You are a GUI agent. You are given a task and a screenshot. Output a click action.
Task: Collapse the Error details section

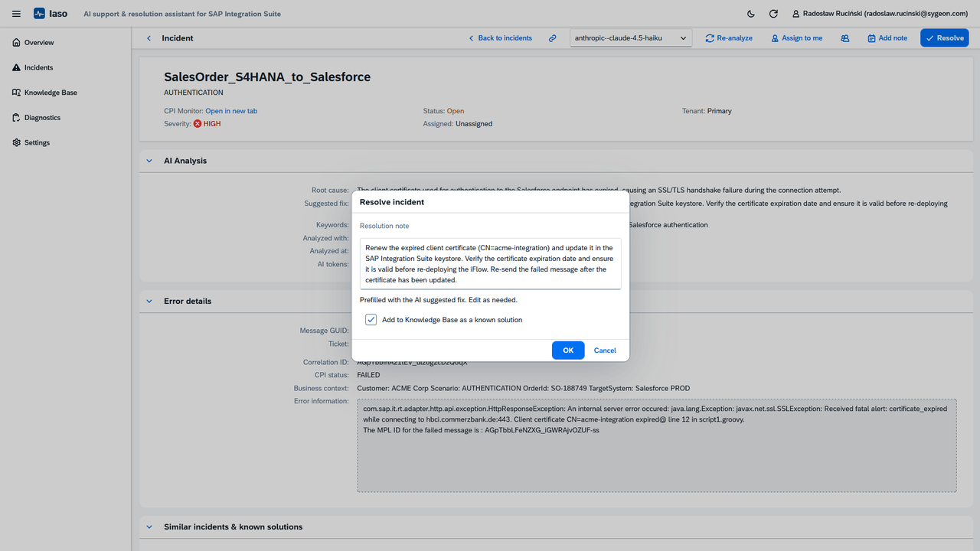pyautogui.click(x=149, y=301)
